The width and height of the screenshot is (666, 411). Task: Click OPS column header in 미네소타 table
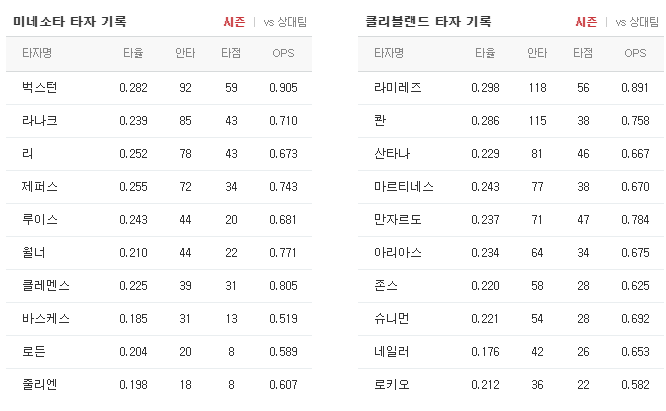[x=283, y=53]
